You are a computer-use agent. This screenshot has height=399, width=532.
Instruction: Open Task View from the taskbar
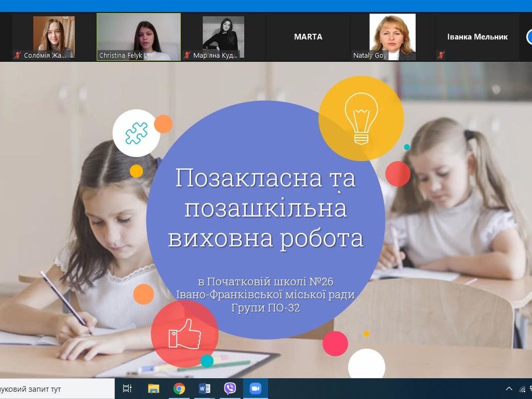point(127,389)
